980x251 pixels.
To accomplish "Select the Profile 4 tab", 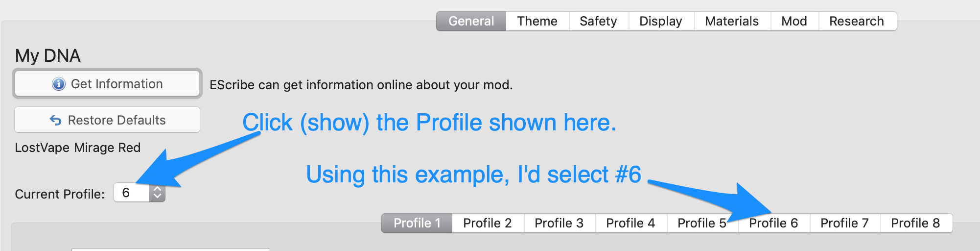I will pyautogui.click(x=630, y=223).
